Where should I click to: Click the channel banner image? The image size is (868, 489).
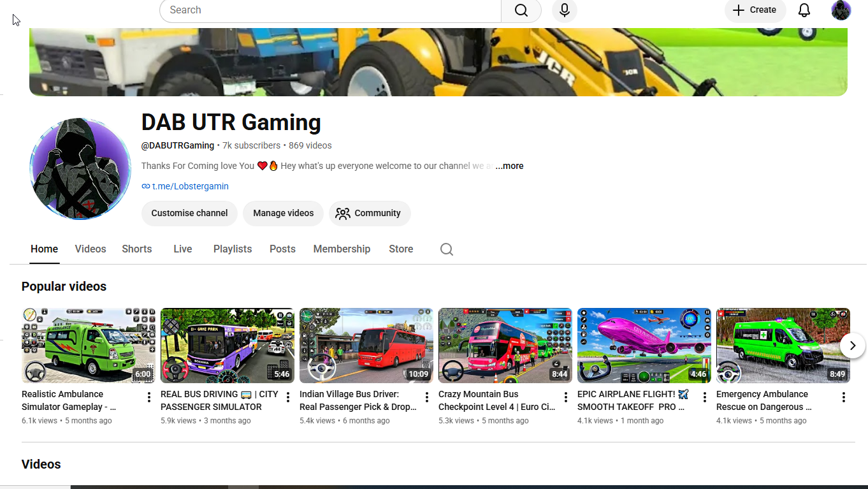[x=438, y=62]
